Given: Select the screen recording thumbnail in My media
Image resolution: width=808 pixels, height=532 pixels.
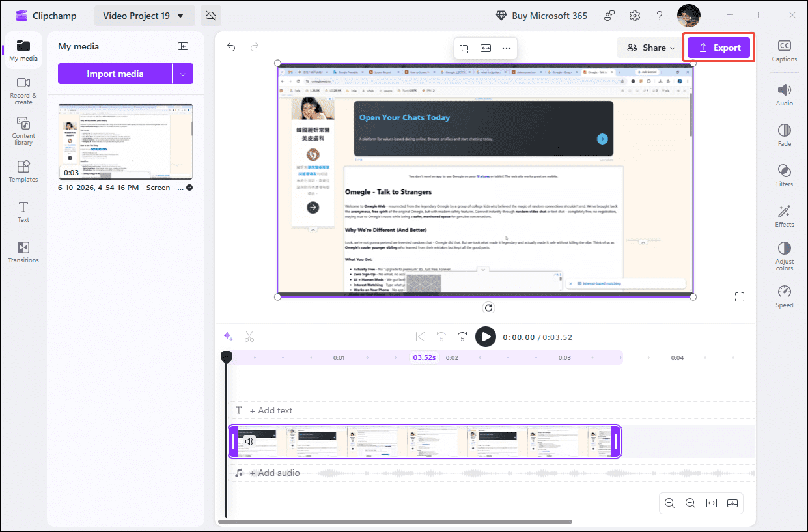Looking at the screenshot, I should 125,141.
